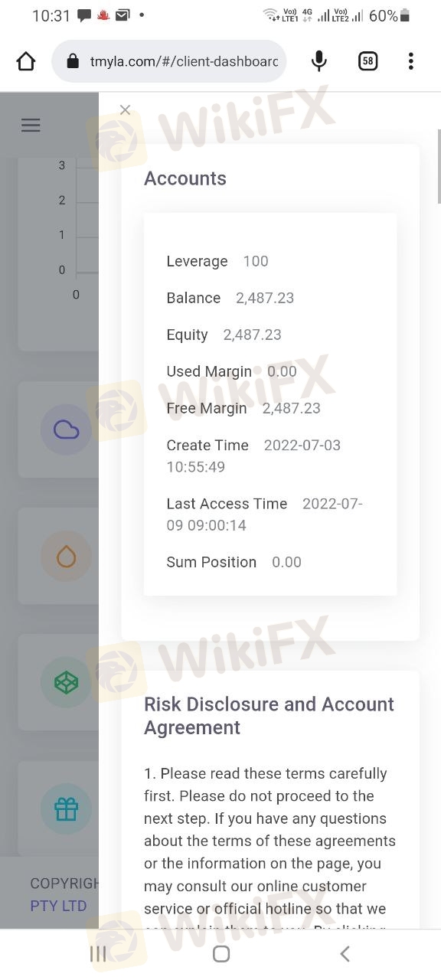Click the page scrollbar on the right edge
The height and width of the screenshot is (980, 441).
click(438, 166)
